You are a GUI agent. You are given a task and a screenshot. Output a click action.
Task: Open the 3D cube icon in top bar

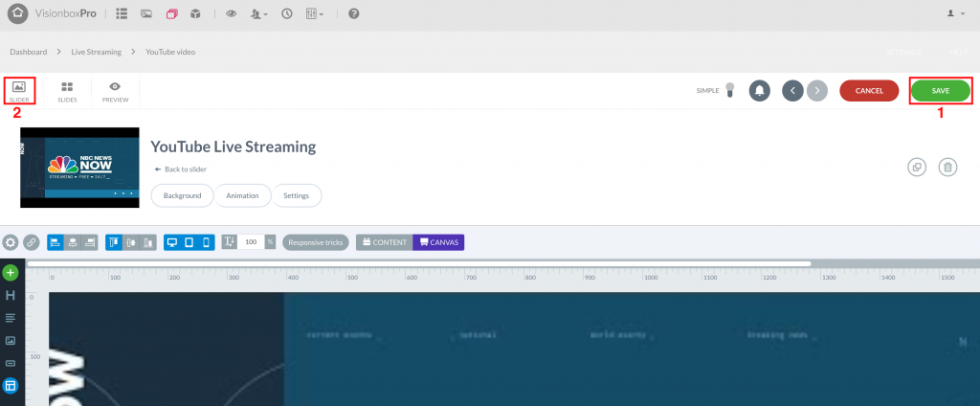(x=195, y=13)
